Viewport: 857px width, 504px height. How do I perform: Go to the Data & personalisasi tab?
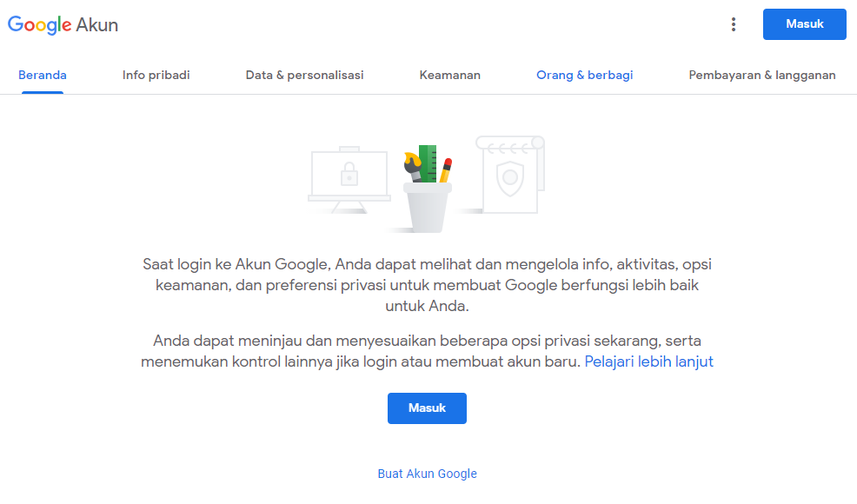pos(304,75)
